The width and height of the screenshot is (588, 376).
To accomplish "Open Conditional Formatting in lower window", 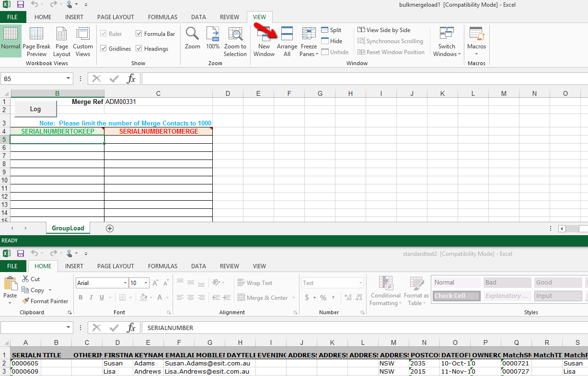I will pos(385,291).
